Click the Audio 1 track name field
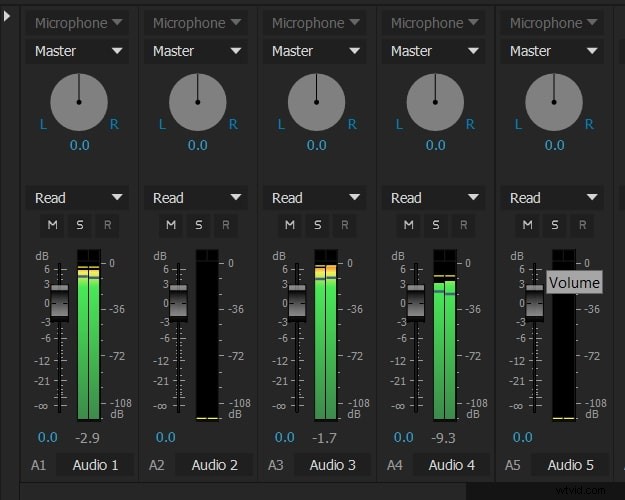 tap(95, 465)
